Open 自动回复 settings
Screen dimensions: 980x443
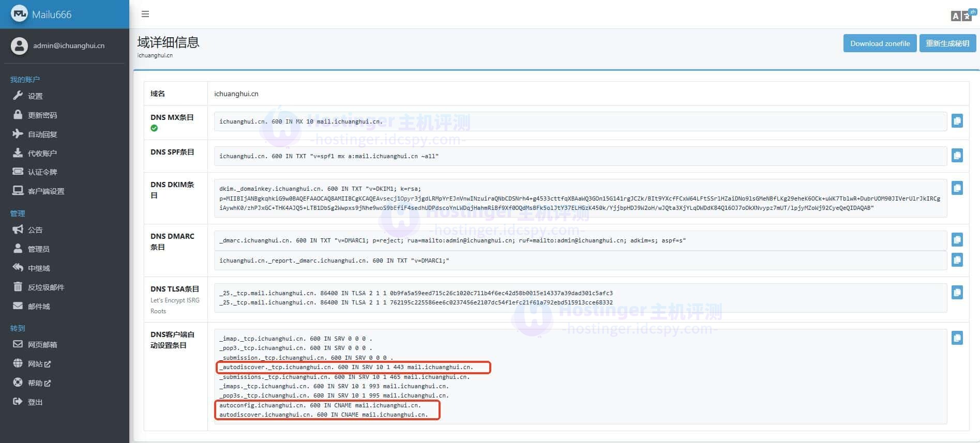[42, 134]
